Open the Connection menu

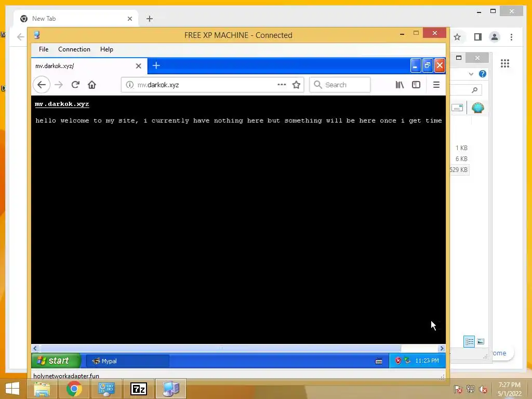74,49
